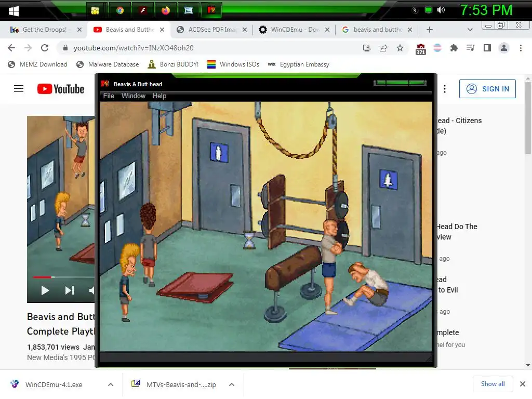Open the Egyptian Embassy bookmark
Viewport: 532px width, 399px height.
[x=298, y=64]
